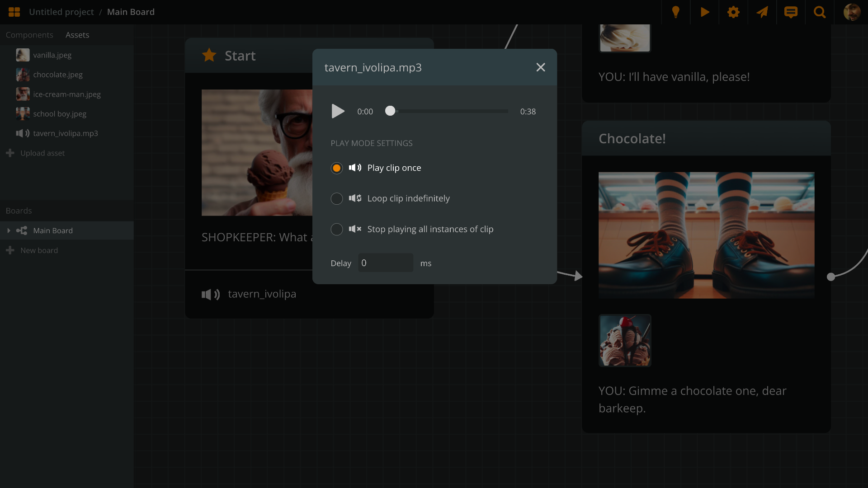
Task: Start the project play mode
Action: tap(704, 12)
